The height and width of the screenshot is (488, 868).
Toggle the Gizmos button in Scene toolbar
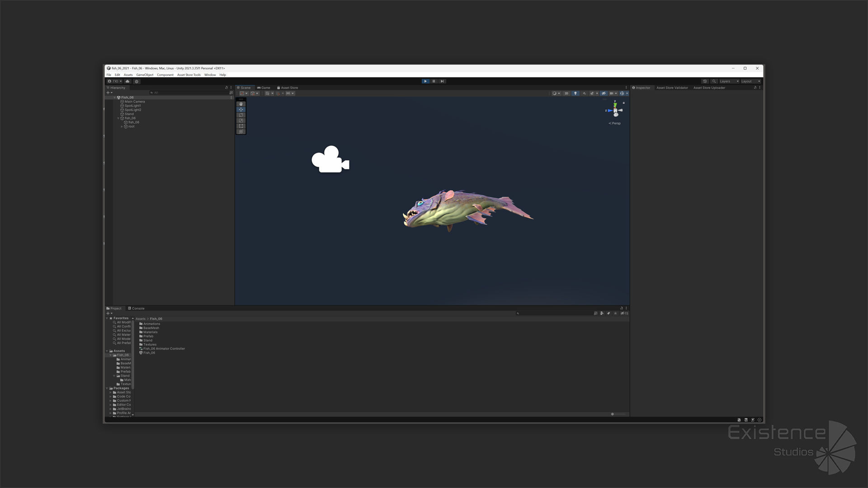tap(622, 94)
